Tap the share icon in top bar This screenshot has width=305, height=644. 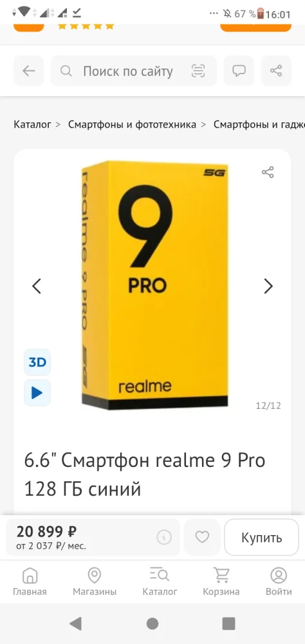click(x=276, y=71)
